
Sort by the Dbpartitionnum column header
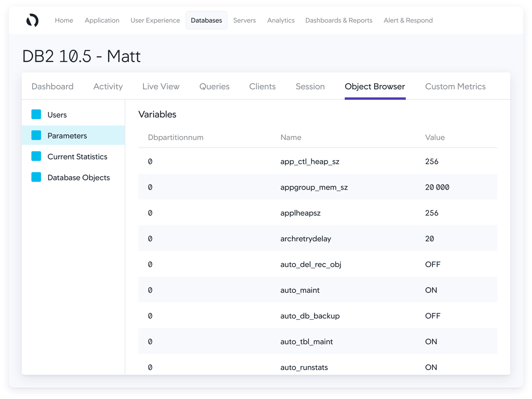(175, 137)
